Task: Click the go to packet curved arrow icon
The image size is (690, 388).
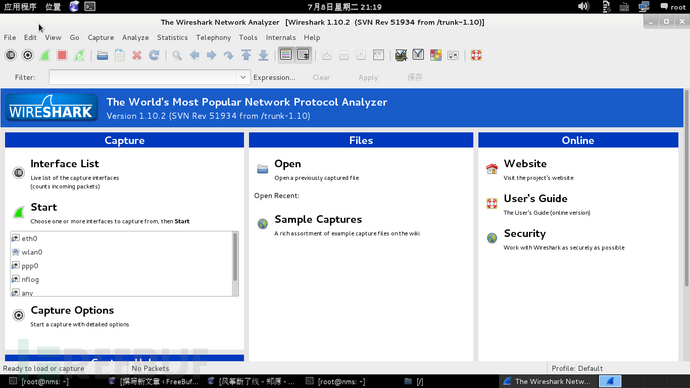Action: [228, 55]
